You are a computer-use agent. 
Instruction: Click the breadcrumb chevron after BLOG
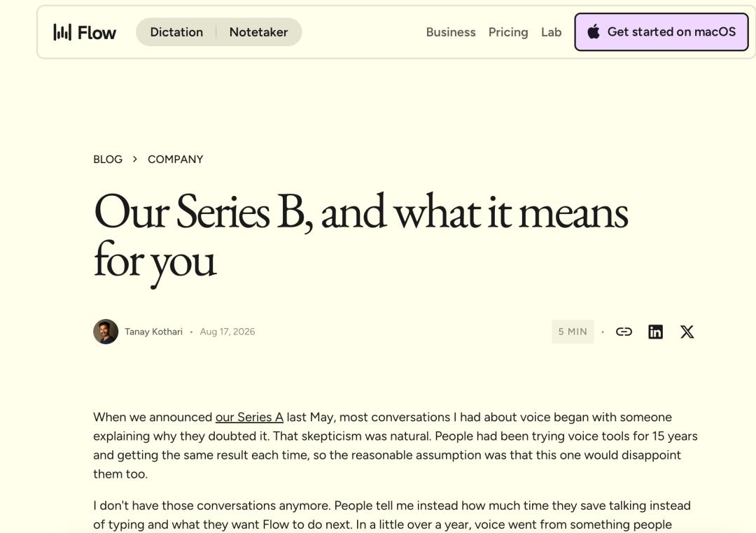135,159
